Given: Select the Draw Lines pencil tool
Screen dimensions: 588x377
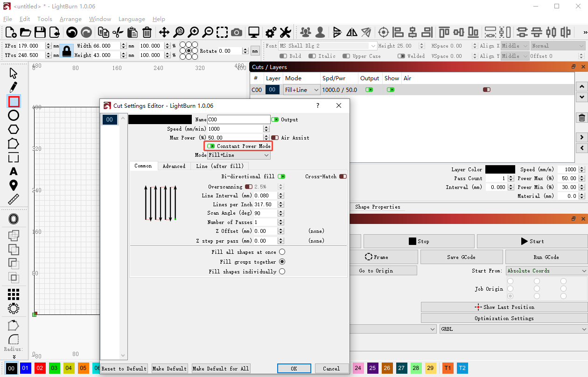Looking at the screenshot, I should (14, 87).
